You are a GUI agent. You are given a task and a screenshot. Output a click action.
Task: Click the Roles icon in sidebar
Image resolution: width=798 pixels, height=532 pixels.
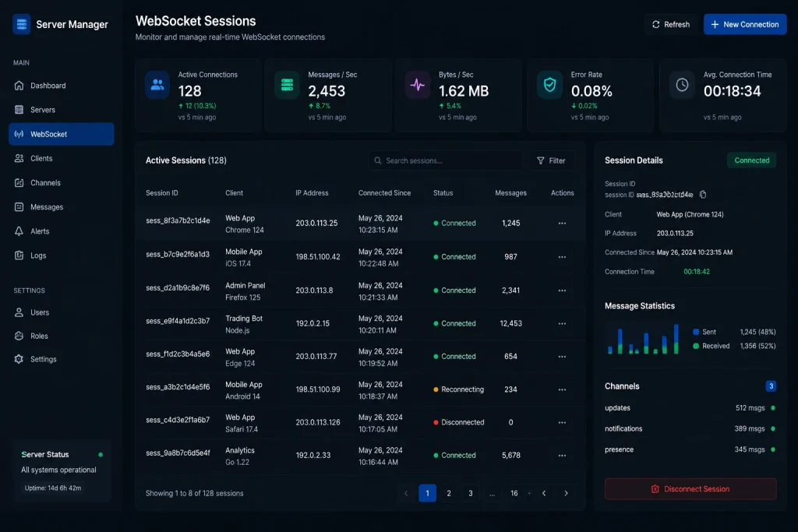tap(19, 336)
